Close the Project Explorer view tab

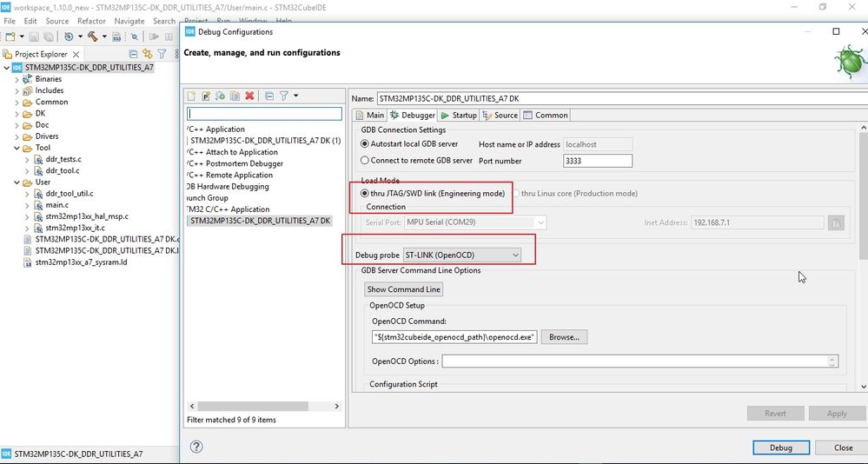(x=76, y=54)
